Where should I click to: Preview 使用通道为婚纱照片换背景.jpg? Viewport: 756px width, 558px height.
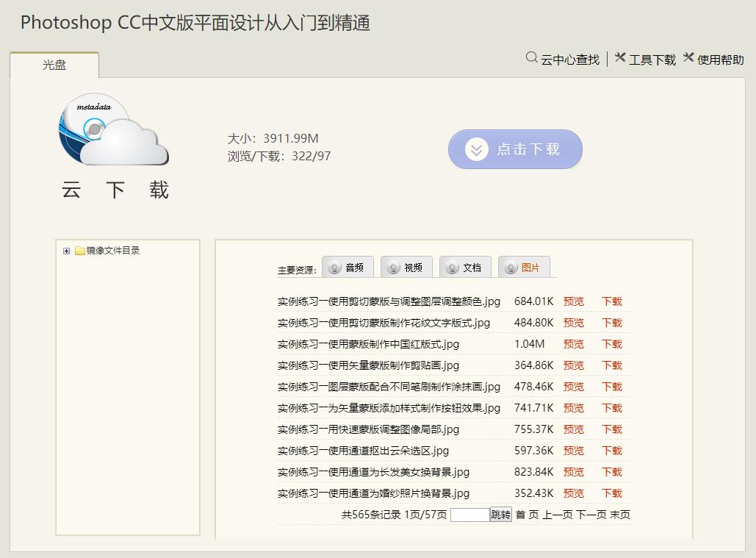[x=574, y=493]
